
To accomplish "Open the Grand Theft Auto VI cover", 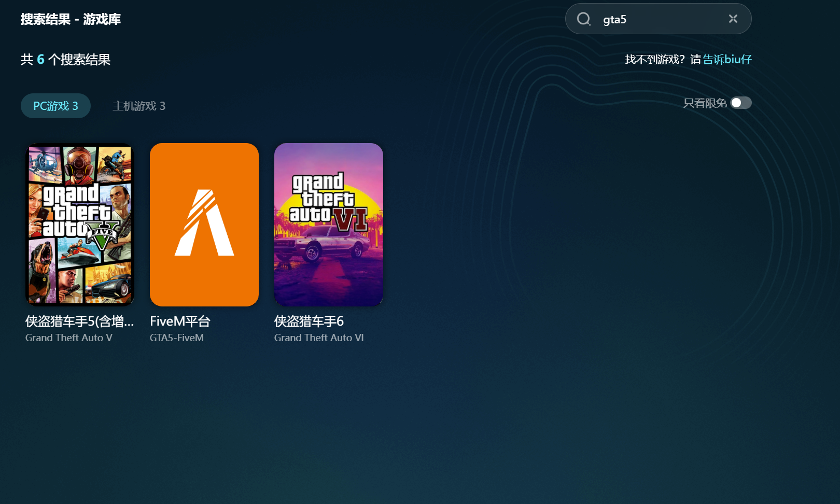I will pos(329,225).
